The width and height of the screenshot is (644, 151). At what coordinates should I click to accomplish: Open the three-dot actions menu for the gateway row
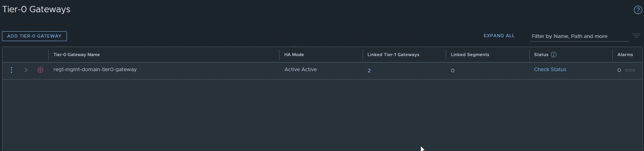tap(11, 70)
